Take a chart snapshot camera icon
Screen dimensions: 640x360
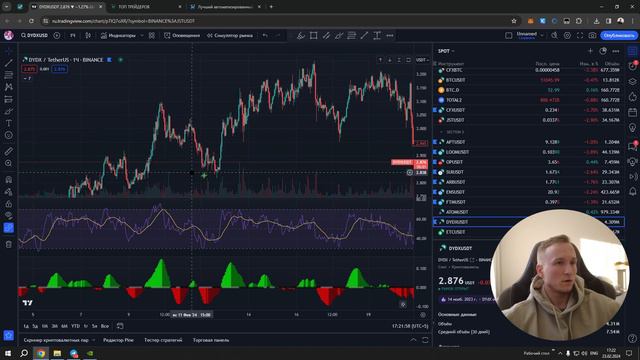593,36
